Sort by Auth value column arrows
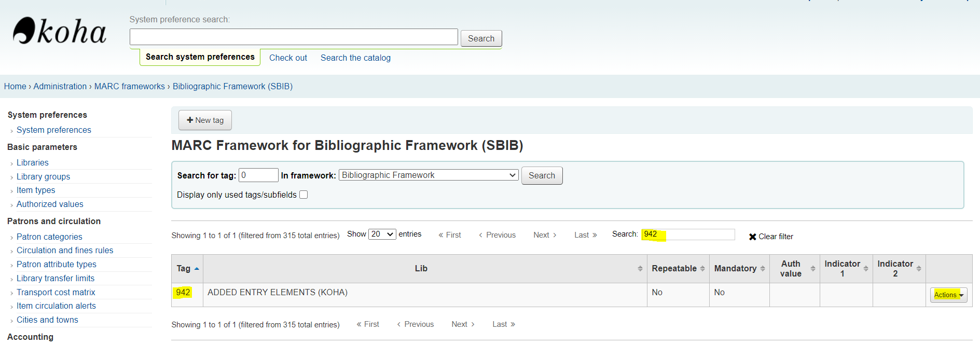The height and width of the screenshot is (345, 980). 813,269
